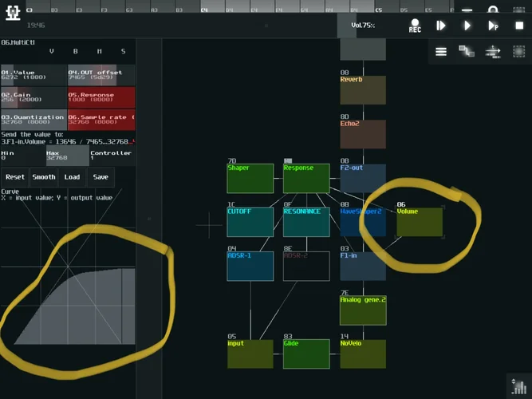Click the play from beginning icon
532x399 pixels.
(x=441, y=26)
